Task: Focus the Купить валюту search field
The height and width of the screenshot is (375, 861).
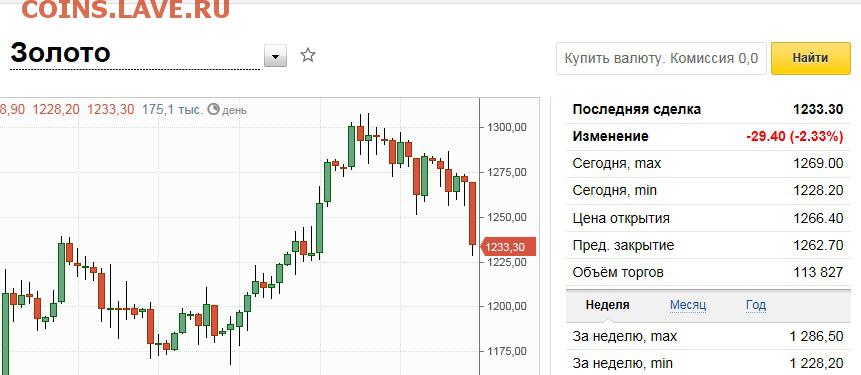Action: coord(661,58)
